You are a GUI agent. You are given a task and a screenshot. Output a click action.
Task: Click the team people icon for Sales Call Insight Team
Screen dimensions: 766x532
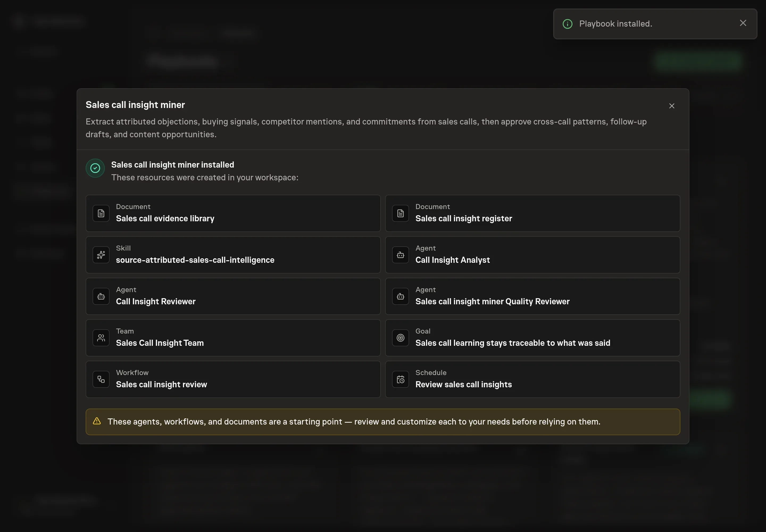(101, 338)
